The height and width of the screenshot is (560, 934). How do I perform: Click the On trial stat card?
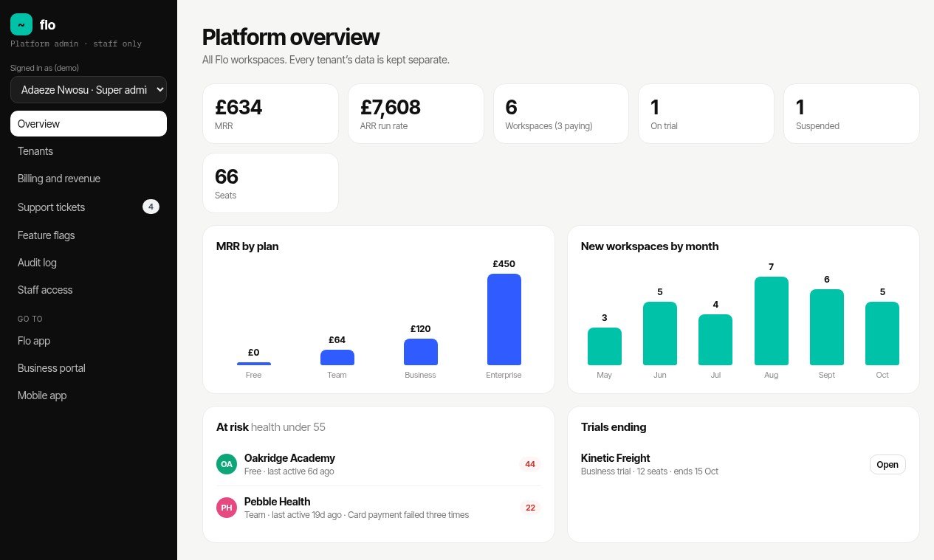(x=706, y=114)
